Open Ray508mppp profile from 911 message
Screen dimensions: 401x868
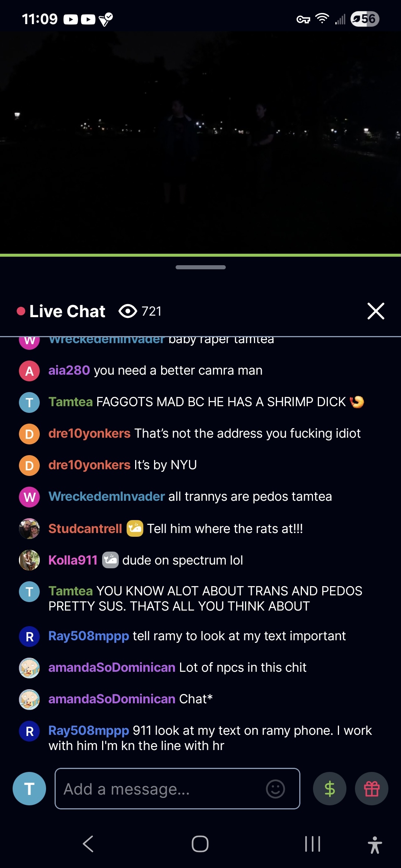pos(89,730)
